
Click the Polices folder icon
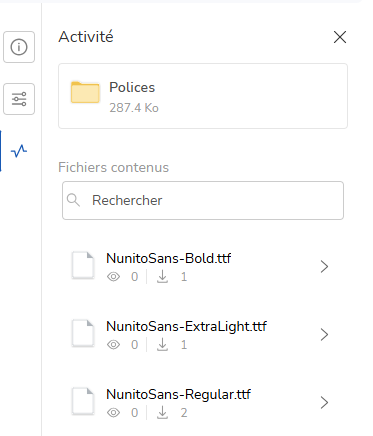pos(85,92)
